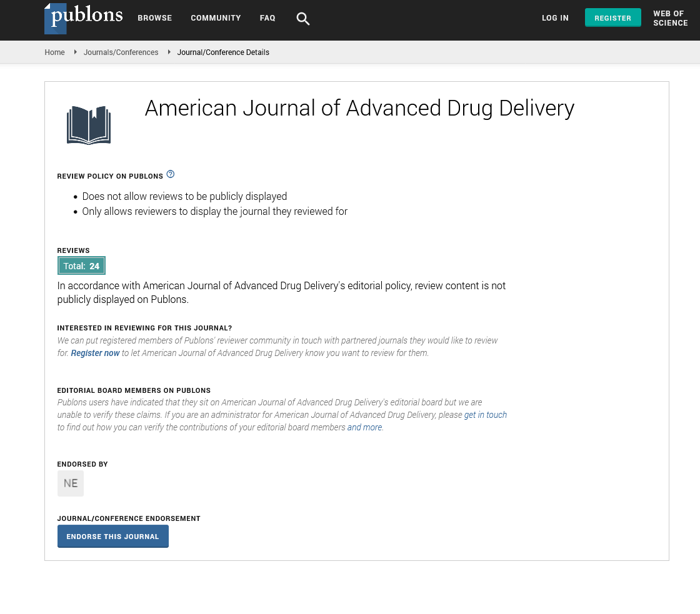This screenshot has width=700, height=614.
Task: Click LOG IN in the header
Action: click(x=555, y=18)
